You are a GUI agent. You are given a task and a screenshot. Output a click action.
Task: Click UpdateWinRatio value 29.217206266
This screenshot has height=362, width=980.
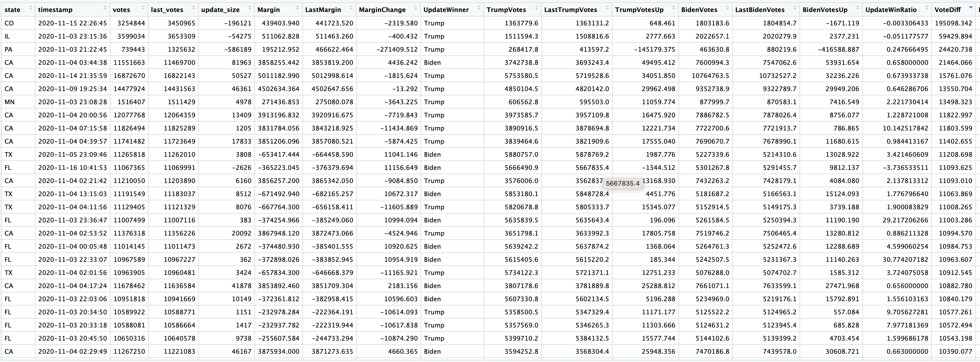905,220
